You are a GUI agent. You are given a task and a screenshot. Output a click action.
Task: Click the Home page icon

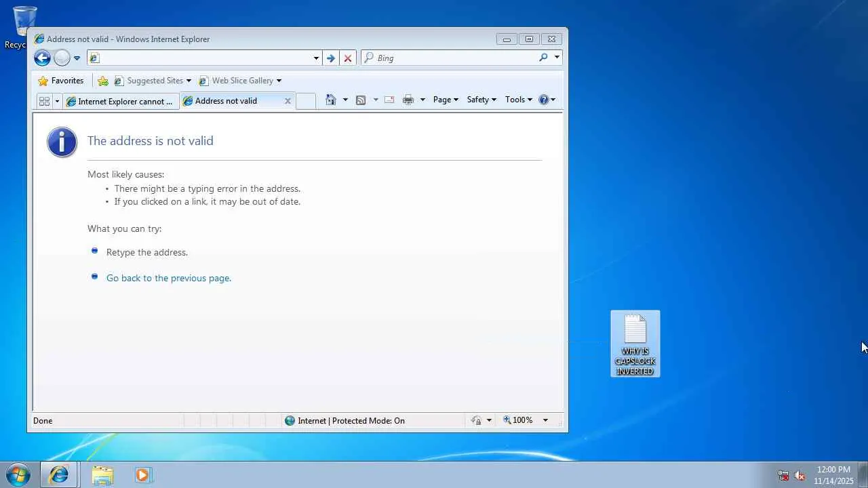tap(331, 100)
